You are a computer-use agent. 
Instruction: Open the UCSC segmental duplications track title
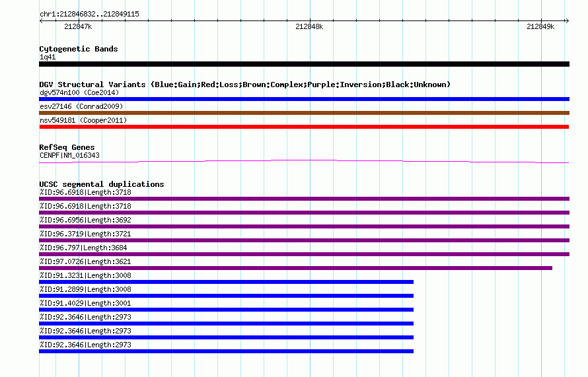click(x=102, y=184)
